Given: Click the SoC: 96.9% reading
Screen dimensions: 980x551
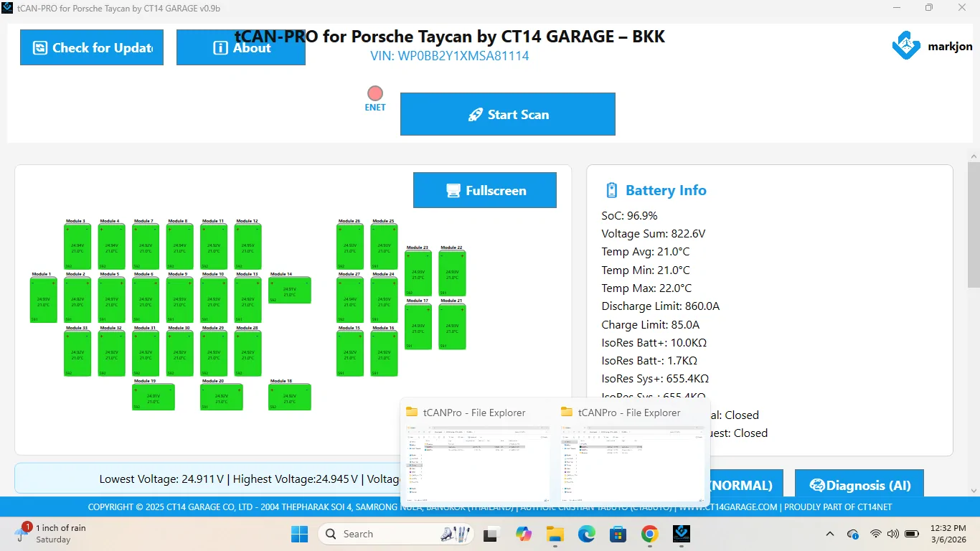Looking at the screenshot, I should click(630, 215).
